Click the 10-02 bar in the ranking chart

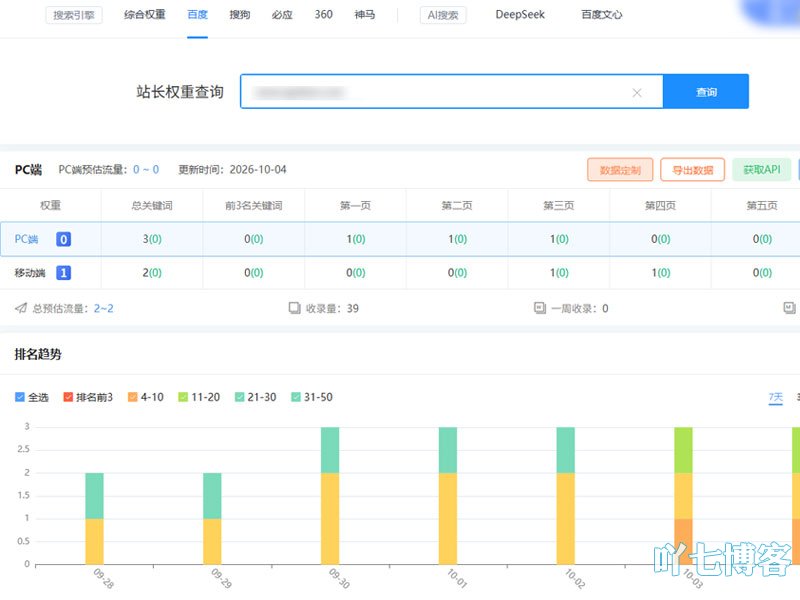(x=565, y=495)
